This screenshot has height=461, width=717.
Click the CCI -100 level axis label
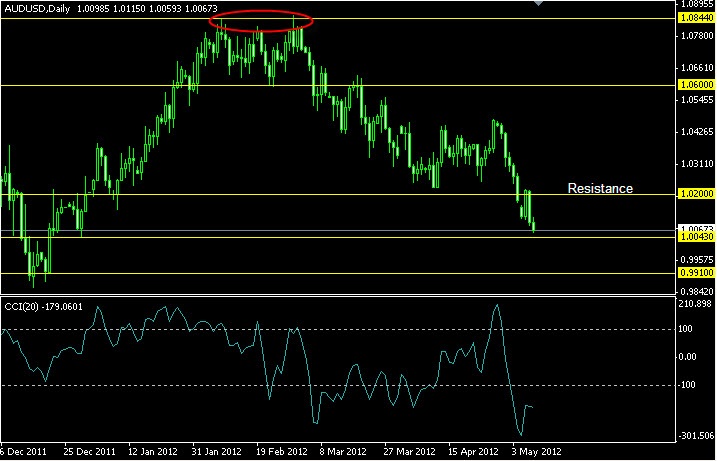tap(690, 385)
